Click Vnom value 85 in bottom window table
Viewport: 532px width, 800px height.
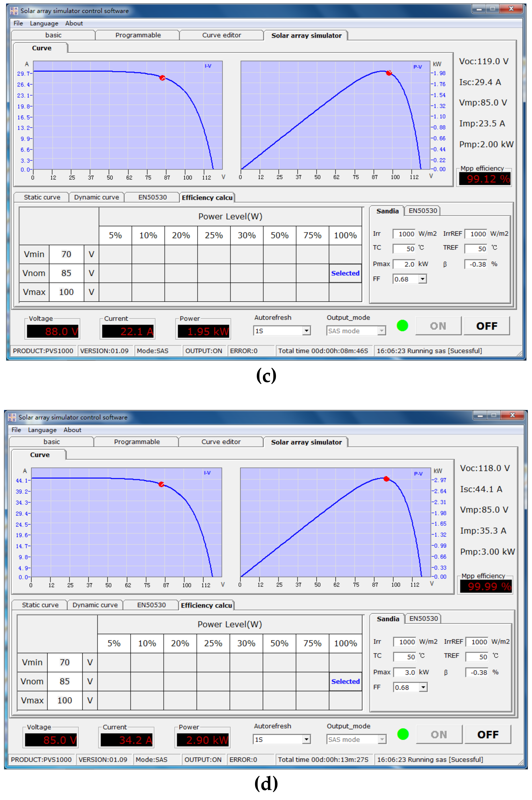click(65, 681)
